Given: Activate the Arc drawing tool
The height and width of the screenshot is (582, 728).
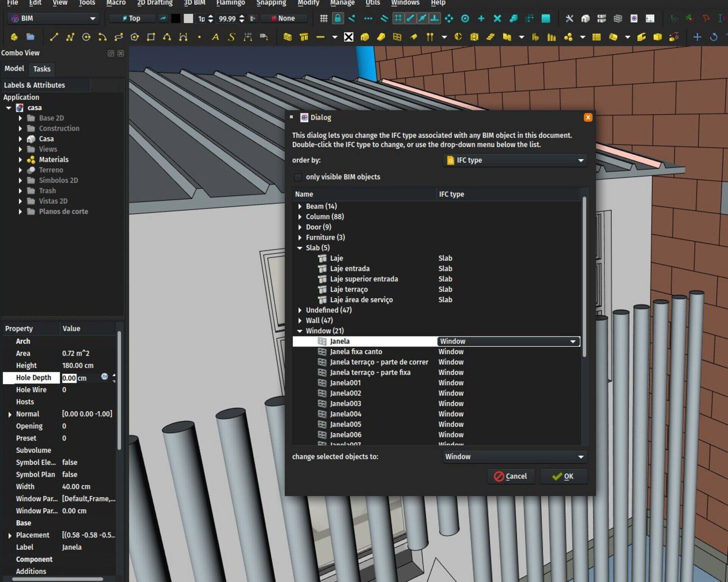Looking at the screenshot, I should click(x=102, y=37).
